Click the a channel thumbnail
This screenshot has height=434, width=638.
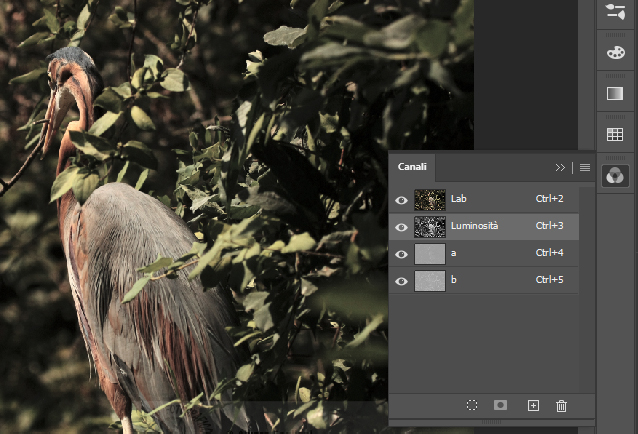[430, 254]
